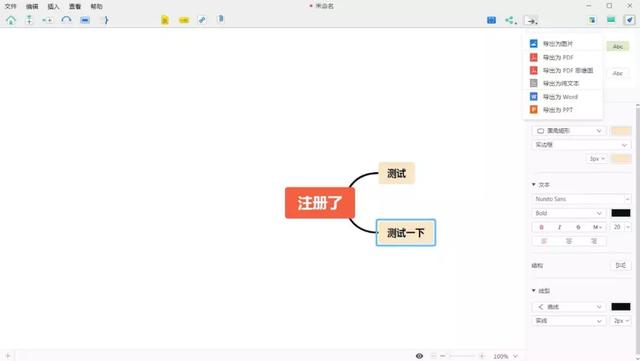This screenshot has height=361, width=640.
Task: Open the 编辑 menu
Action: [x=32, y=6]
